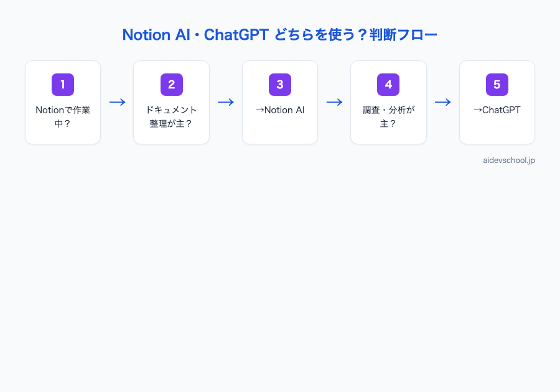
Task: Click the arrow between steps 2 and 3
Action: tap(226, 102)
